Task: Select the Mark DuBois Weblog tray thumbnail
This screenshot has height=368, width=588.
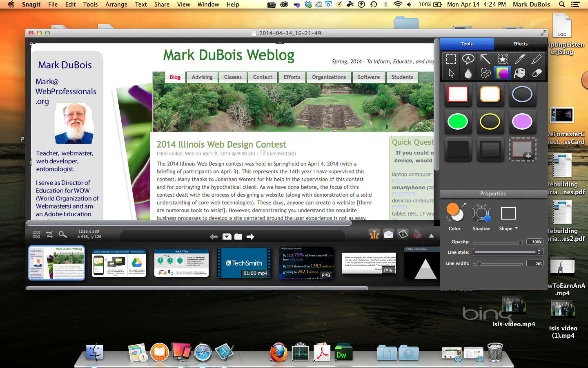Action: pos(56,263)
